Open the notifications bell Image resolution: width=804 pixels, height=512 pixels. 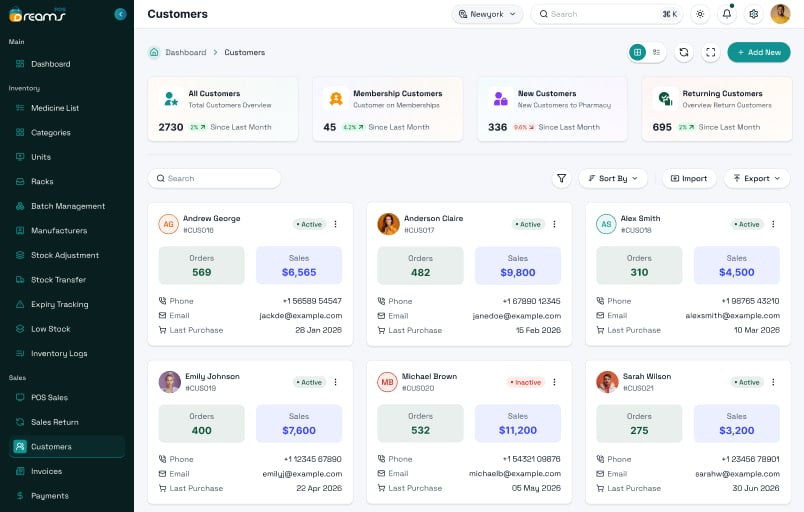(727, 14)
